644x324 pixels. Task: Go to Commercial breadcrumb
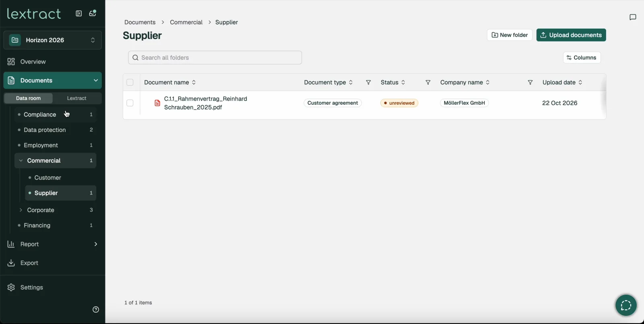(x=186, y=22)
